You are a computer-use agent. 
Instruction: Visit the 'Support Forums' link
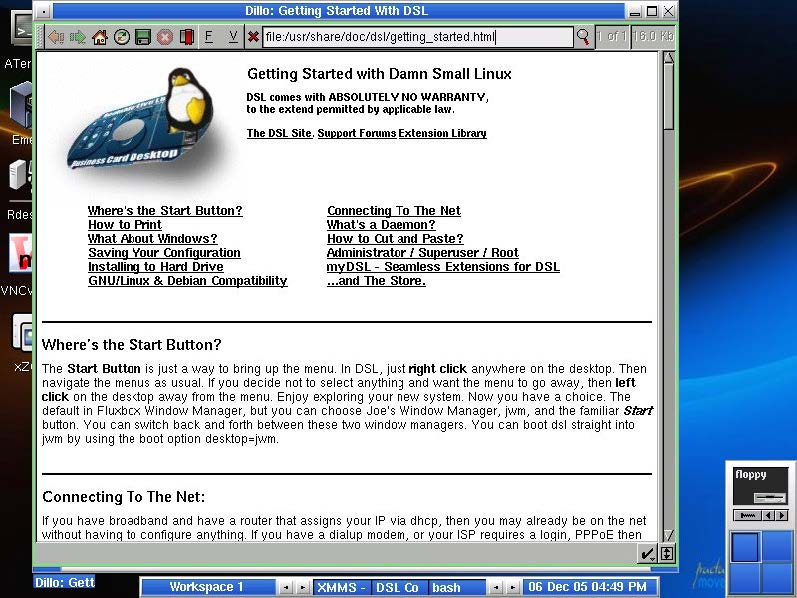tap(356, 133)
